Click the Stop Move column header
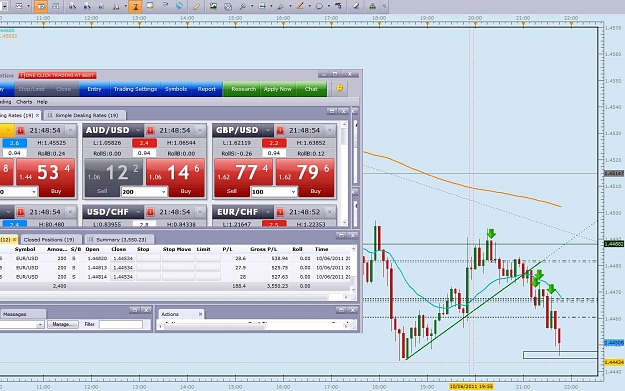This screenshot has width=625, height=391. 177,249
